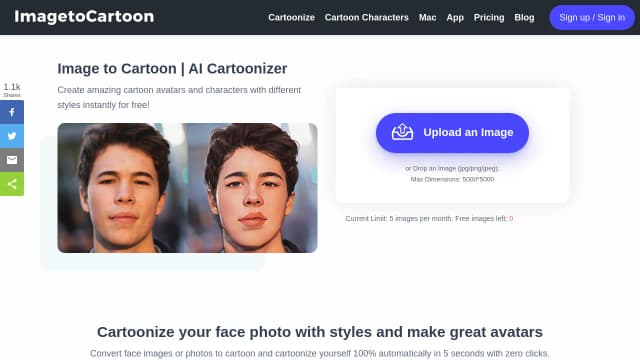The height and width of the screenshot is (360, 640).
Task: Click the email envelope share icon
Action: click(x=12, y=160)
